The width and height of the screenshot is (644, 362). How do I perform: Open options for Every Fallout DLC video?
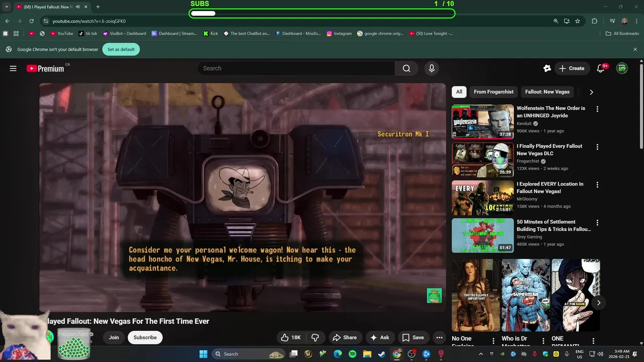pos(597,147)
